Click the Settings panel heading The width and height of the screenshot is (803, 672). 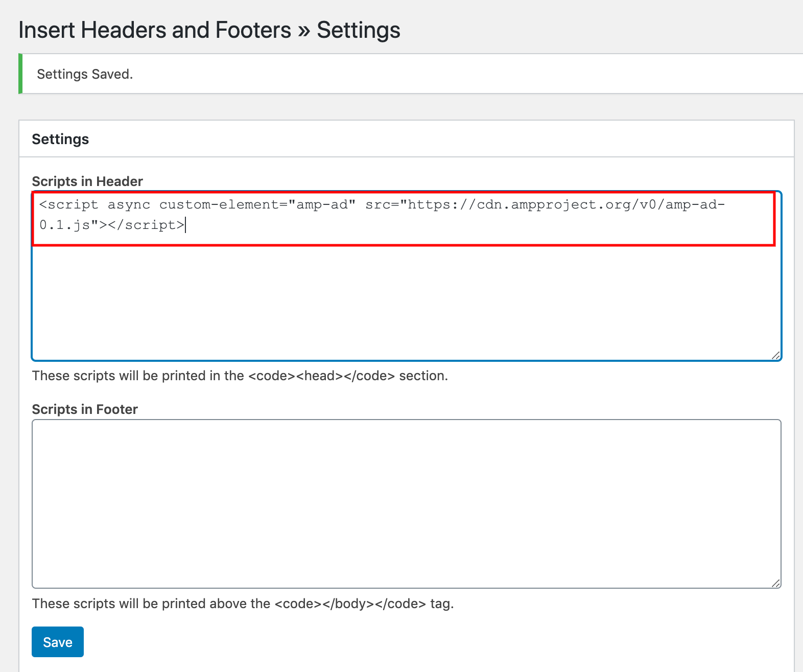(x=60, y=139)
